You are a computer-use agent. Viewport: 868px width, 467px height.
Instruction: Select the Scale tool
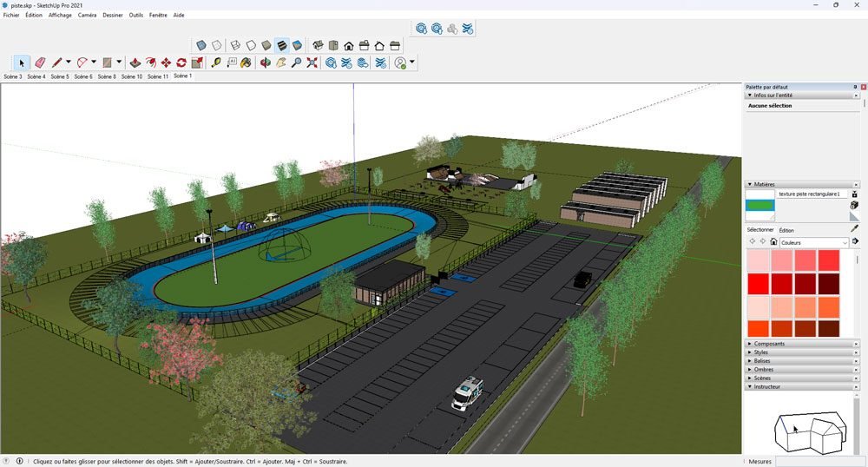click(x=197, y=62)
